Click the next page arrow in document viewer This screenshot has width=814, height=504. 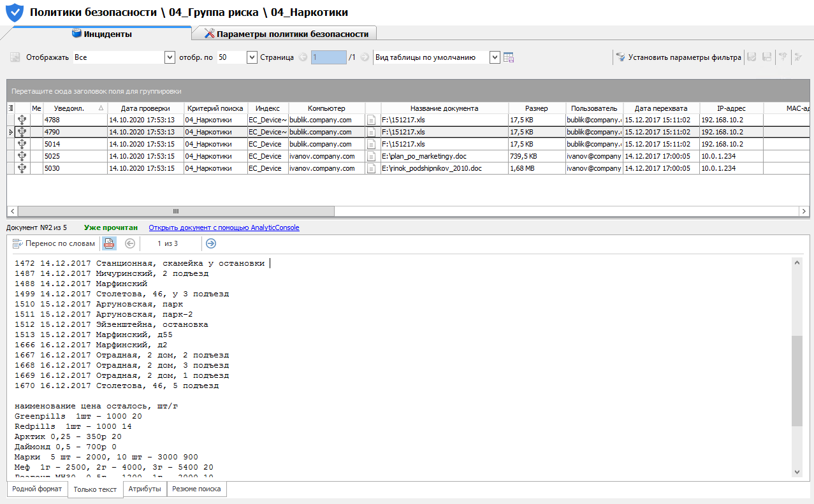(211, 243)
